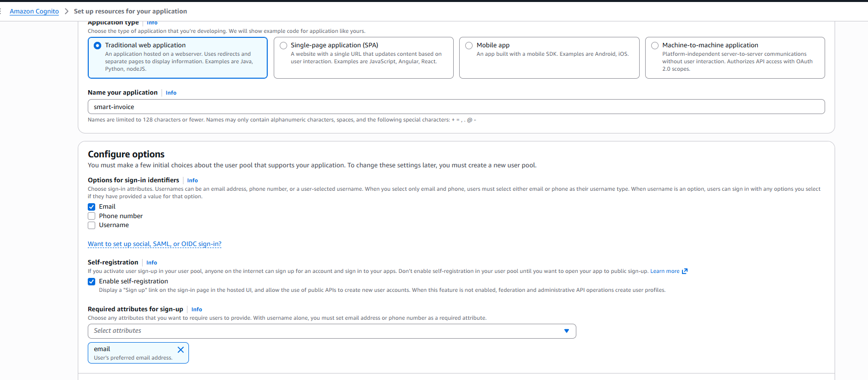The width and height of the screenshot is (868, 380).
Task: Remove the email attribute tag
Action: [x=180, y=350]
